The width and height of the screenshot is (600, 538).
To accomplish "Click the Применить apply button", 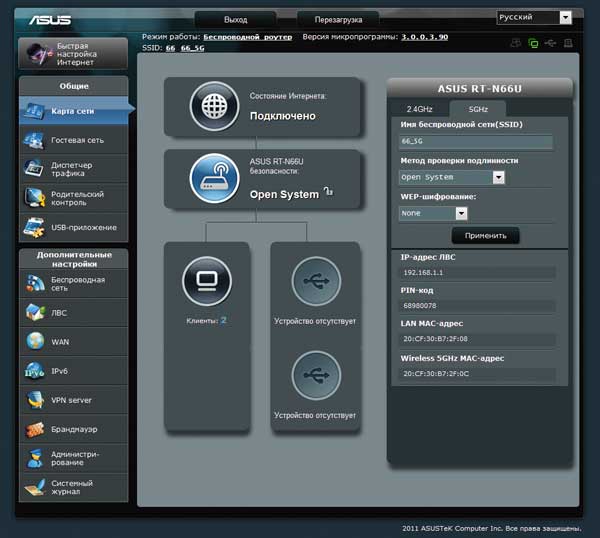I will [486, 236].
